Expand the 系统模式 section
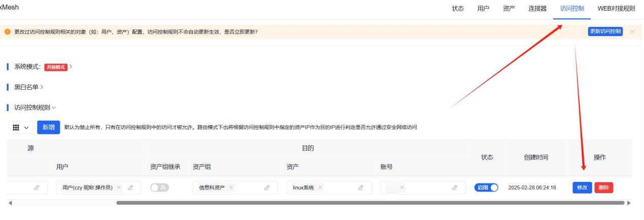 [71, 67]
